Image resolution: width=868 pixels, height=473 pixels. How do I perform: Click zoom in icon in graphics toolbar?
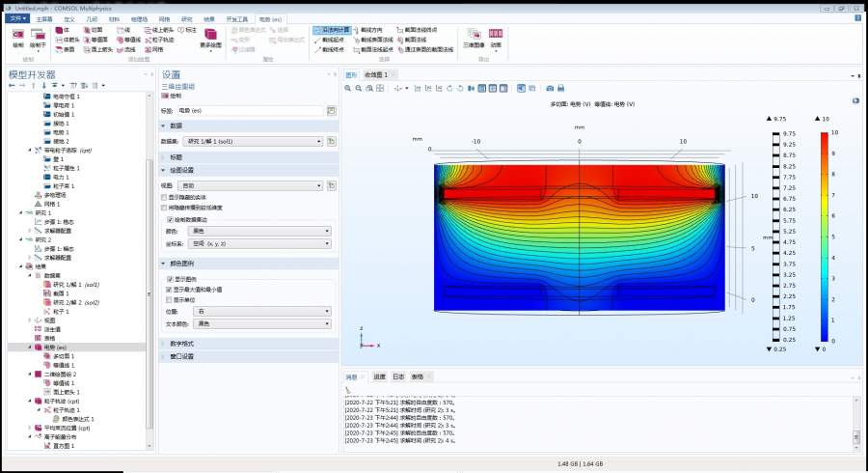pyautogui.click(x=349, y=88)
